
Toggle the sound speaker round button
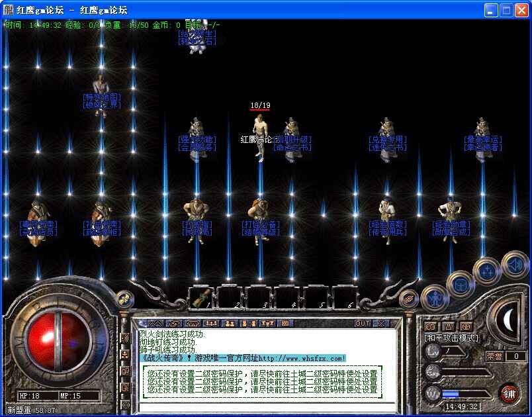pos(515,263)
